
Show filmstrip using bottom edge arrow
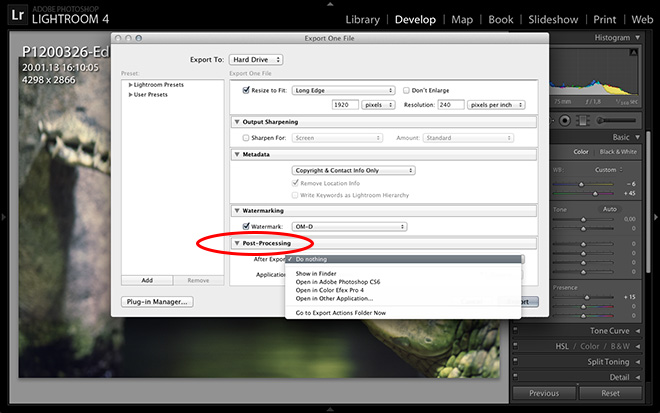point(330,409)
